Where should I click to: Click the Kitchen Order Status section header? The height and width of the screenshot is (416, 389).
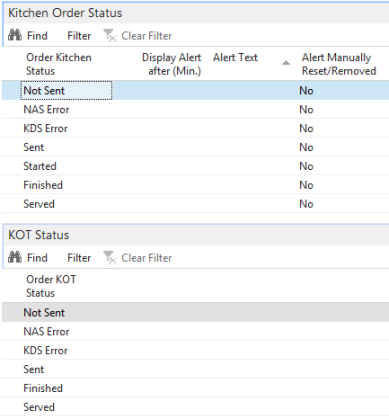click(x=65, y=13)
